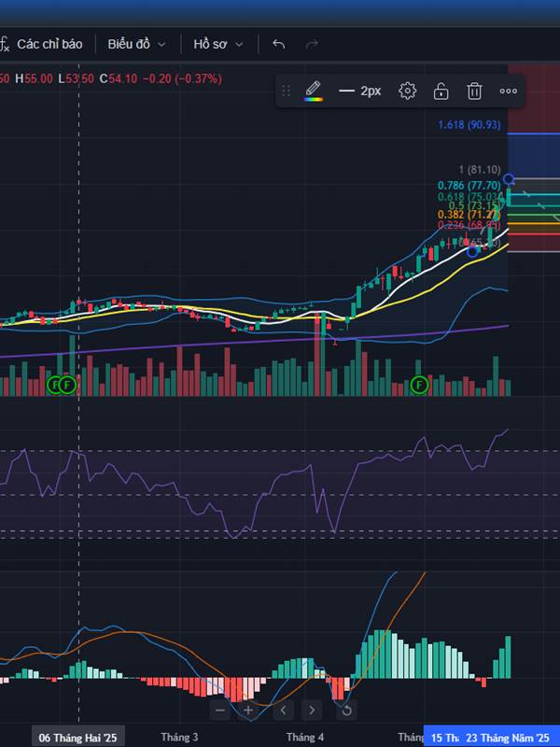The image size is (560, 747).
Task: Click the 0.382 (71.27) Fibonacci label
Action: pos(469,215)
